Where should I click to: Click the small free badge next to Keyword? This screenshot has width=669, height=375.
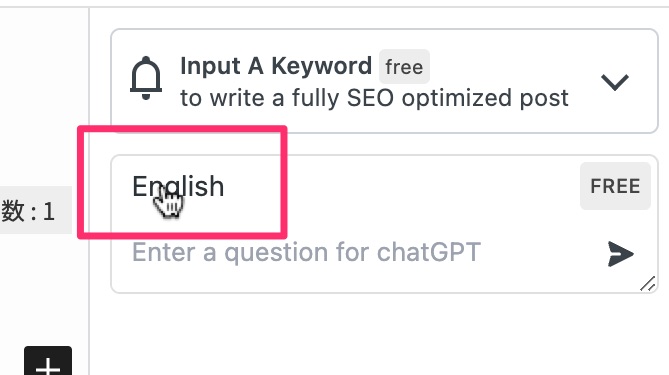pyautogui.click(x=404, y=67)
